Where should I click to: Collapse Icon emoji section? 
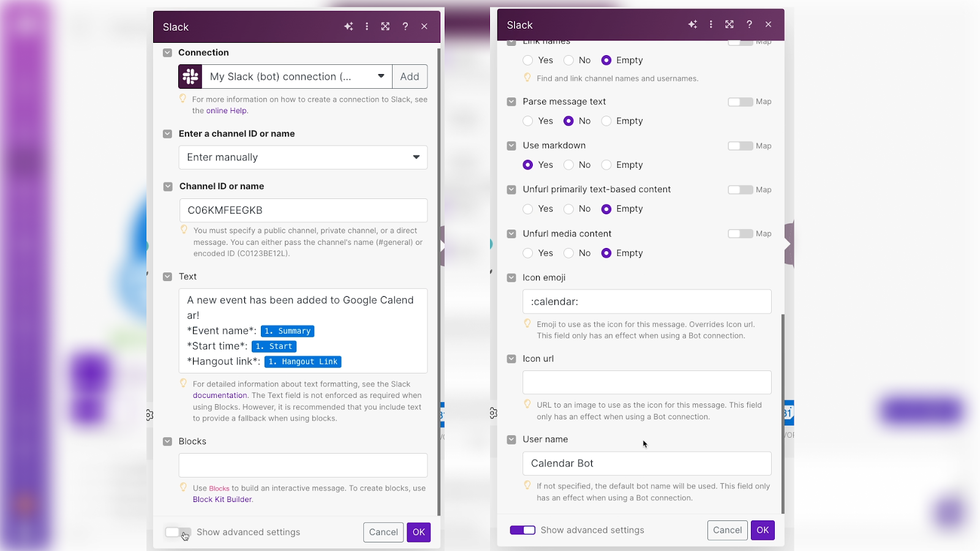511,277
